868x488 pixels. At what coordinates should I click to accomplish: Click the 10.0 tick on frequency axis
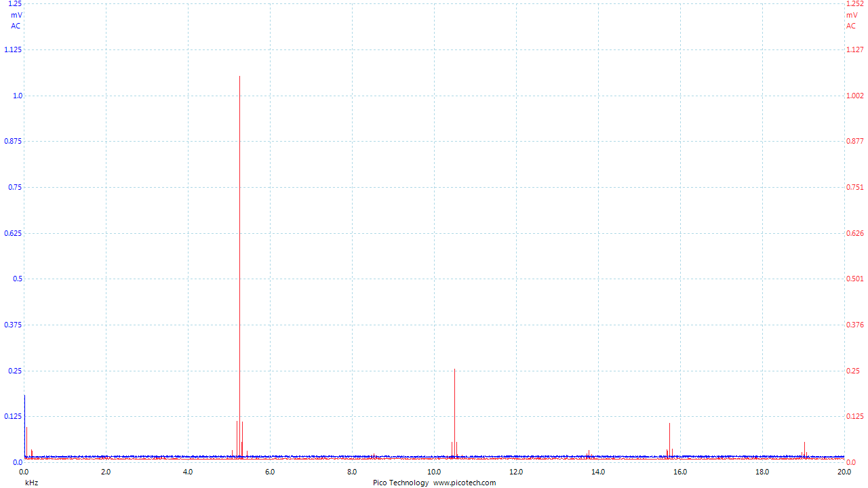tap(434, 472)
